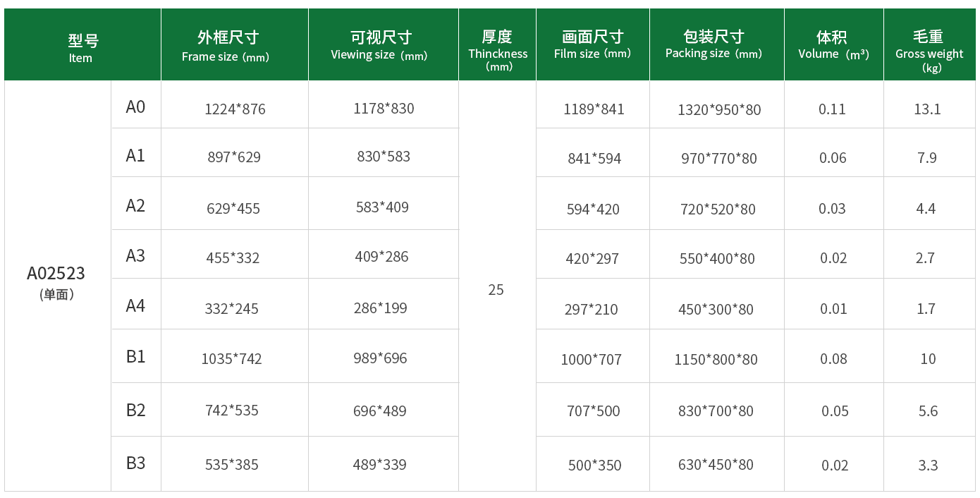980x498 pixels.
Task: Click the Gross weight column header
Action: (x=930, y=44)
